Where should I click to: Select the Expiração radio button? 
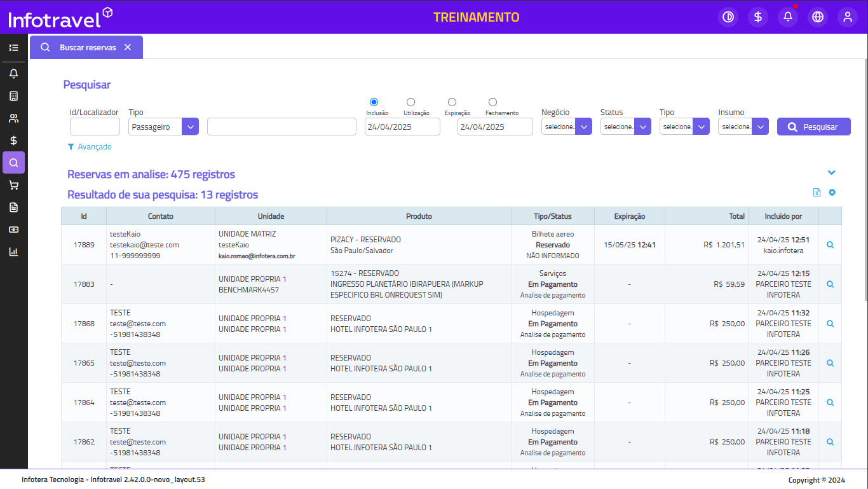coord(452,102)
